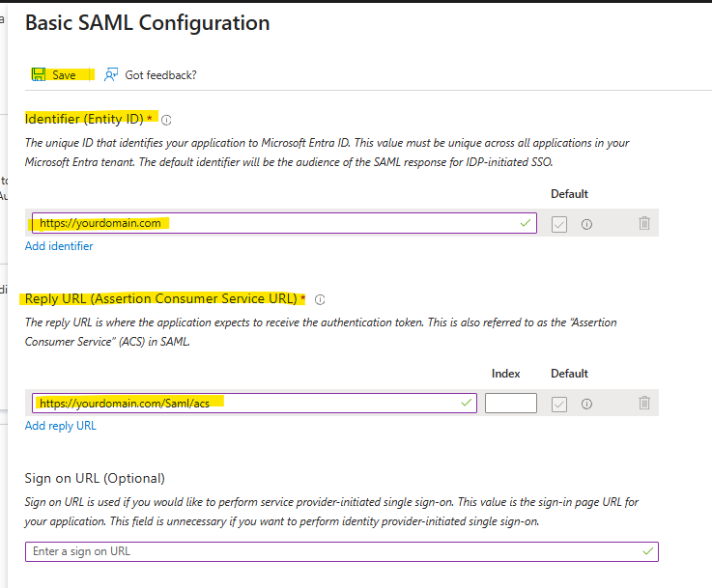This screenshot has width=712, height=588.
Task: Toggle Default checkbox for the identifier row
Action: coord(559,224)
